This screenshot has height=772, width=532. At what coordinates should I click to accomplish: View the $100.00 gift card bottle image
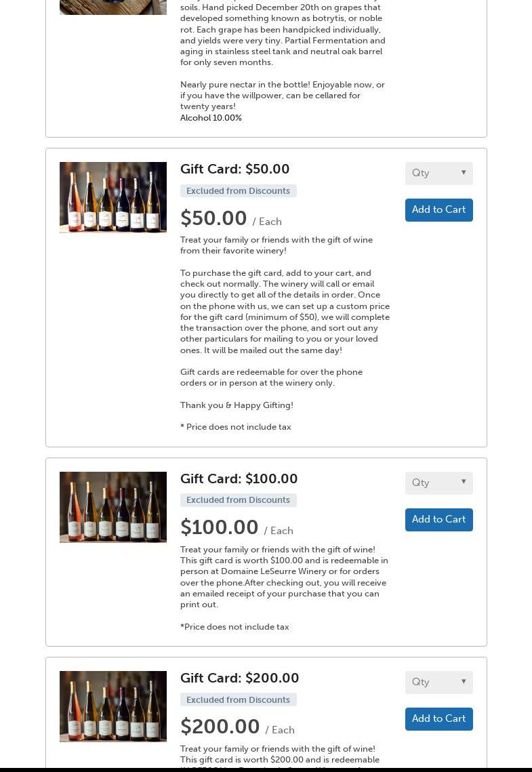coord(113,507)
